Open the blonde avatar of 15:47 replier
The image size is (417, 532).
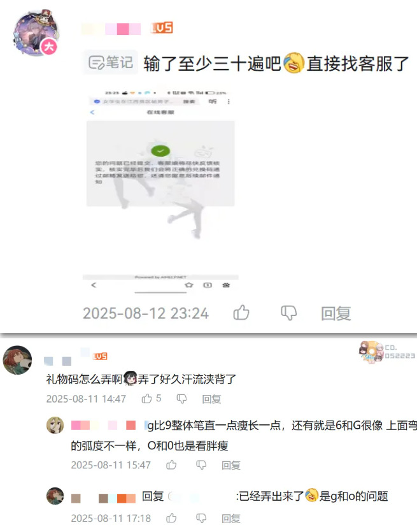[55, 425]
